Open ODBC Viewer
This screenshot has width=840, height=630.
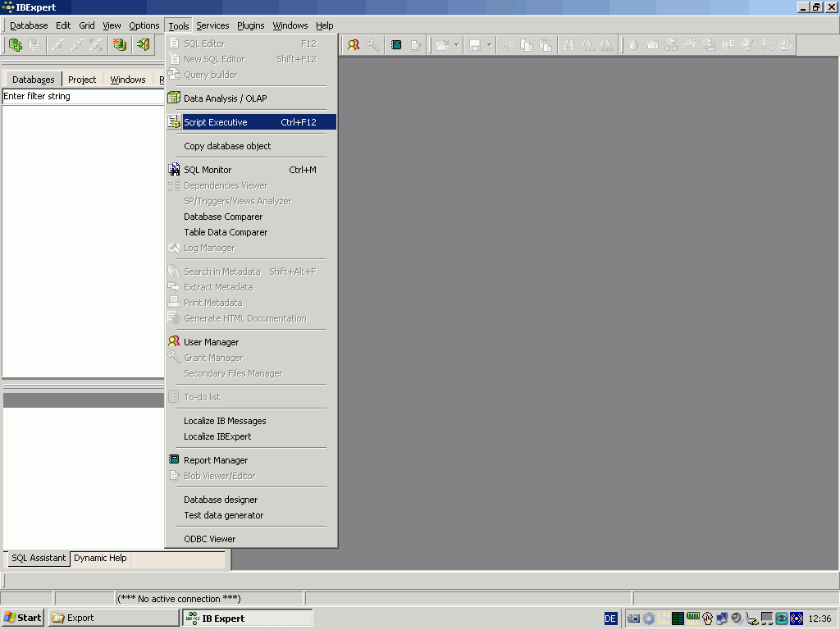point(251,539)
